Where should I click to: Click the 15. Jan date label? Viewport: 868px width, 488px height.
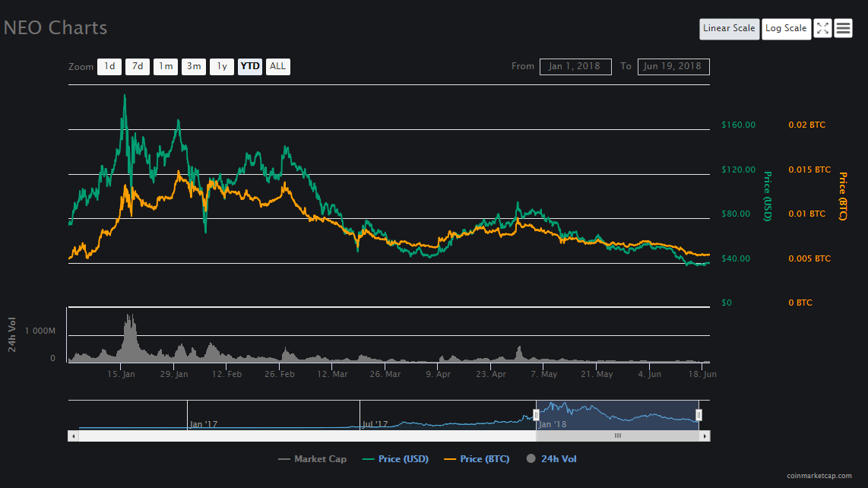[122, 375]
